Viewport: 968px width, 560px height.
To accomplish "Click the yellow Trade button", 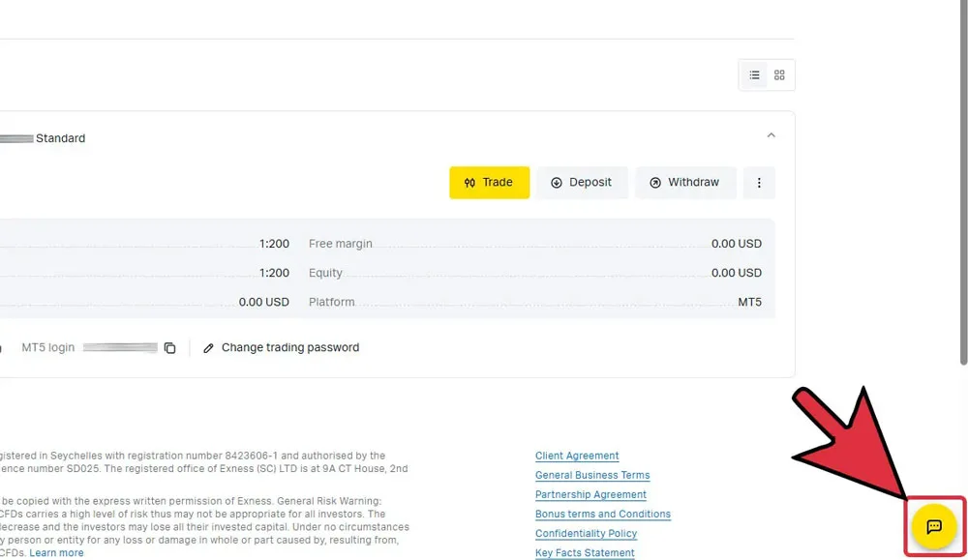I will 489,183.
